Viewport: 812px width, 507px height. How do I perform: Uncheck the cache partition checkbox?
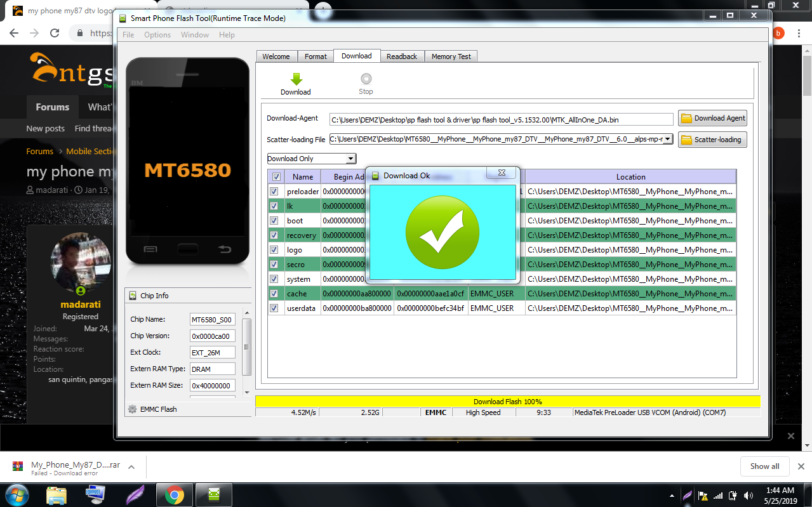[274, 293]
